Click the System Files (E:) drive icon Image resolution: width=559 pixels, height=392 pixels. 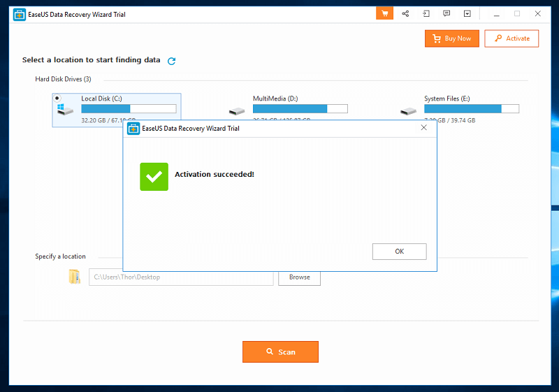[408, 112]
